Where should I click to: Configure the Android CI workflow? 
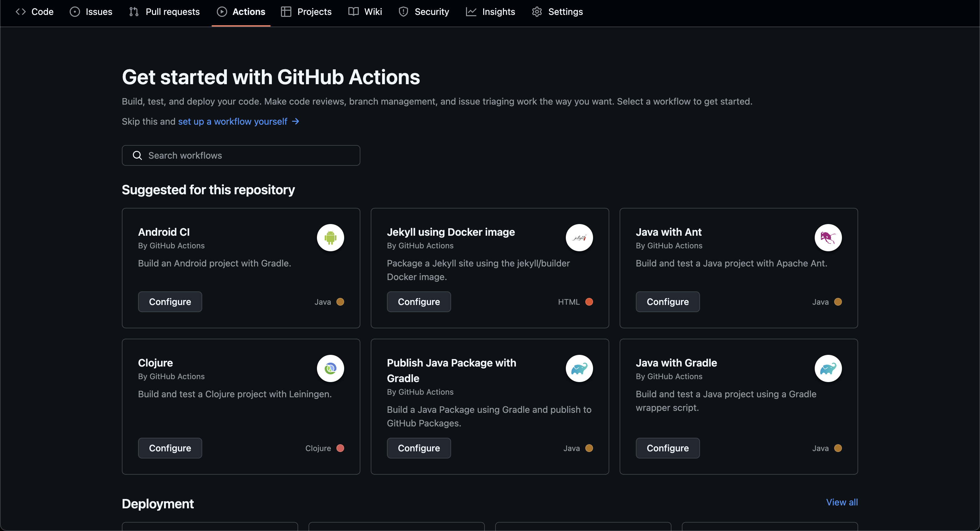170,302
